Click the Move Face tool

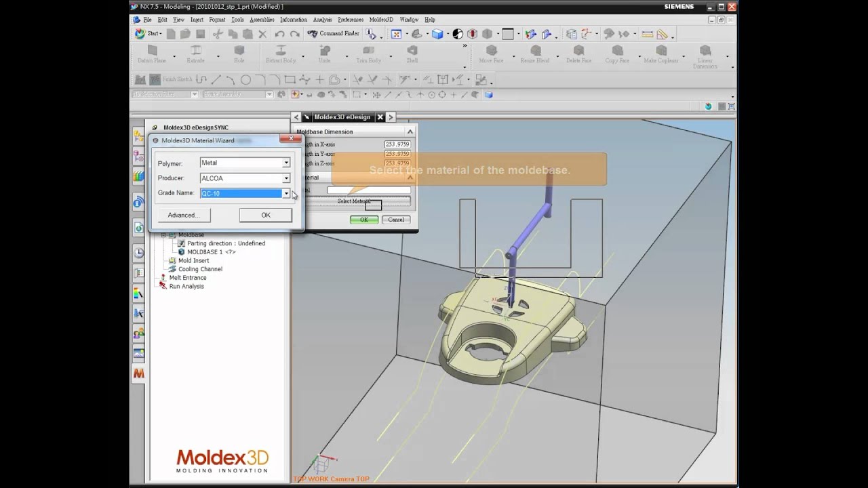[491, 54]
